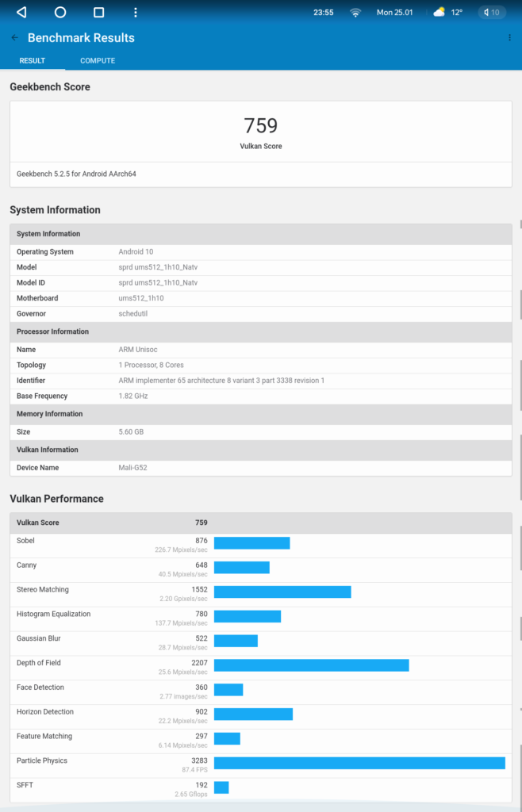
Task: Click the Particle Physics score bar
Action: [359, 763]
